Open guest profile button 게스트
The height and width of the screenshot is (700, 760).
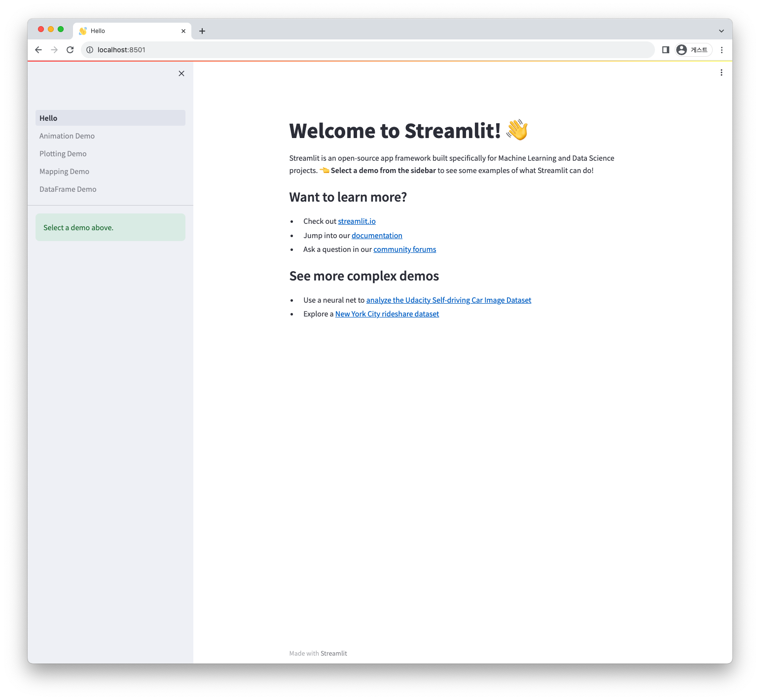coord(693,50)
